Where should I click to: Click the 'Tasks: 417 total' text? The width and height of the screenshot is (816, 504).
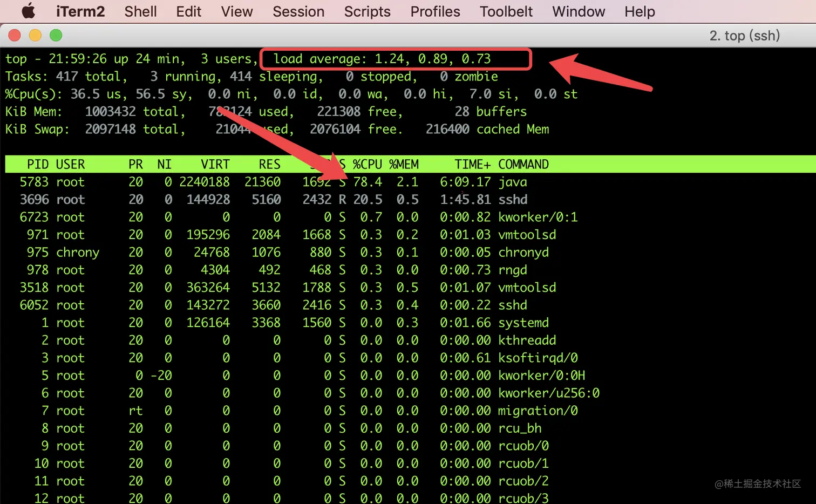click(66, 77)
